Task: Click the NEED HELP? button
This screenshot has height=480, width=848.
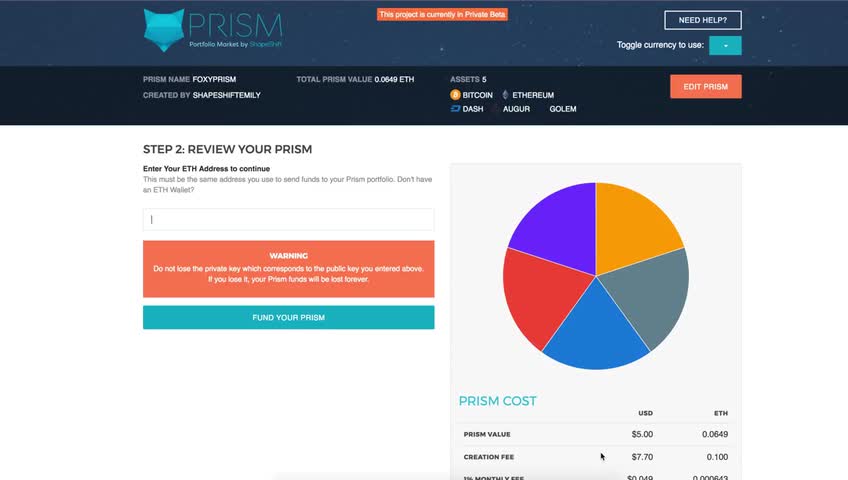Action: click(x=703, y=20)
